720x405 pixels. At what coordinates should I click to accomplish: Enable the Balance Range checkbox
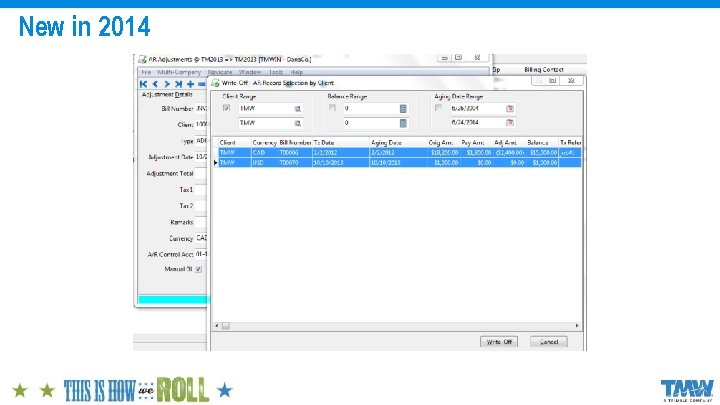coord(332,108)
